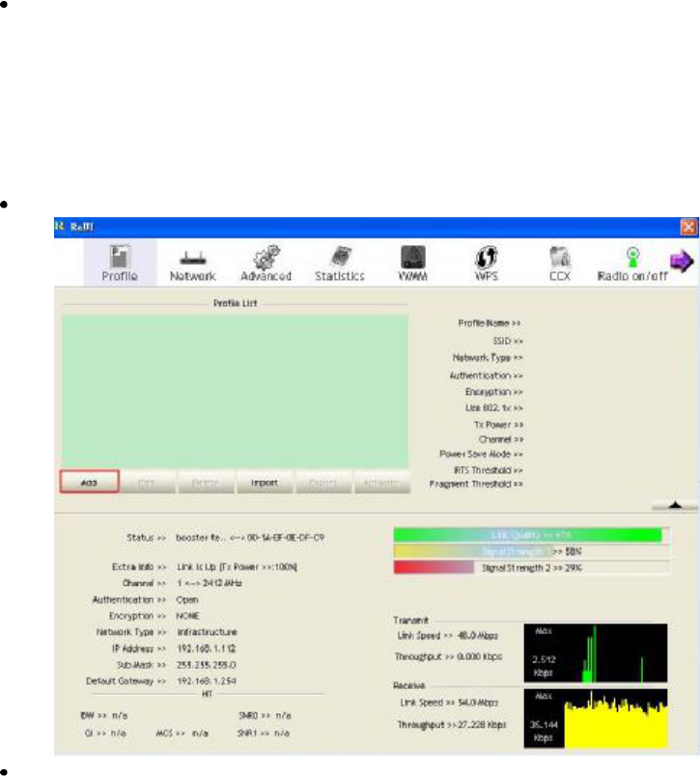Close the RaUI window

pyautogui.click(x=688, y=227)
